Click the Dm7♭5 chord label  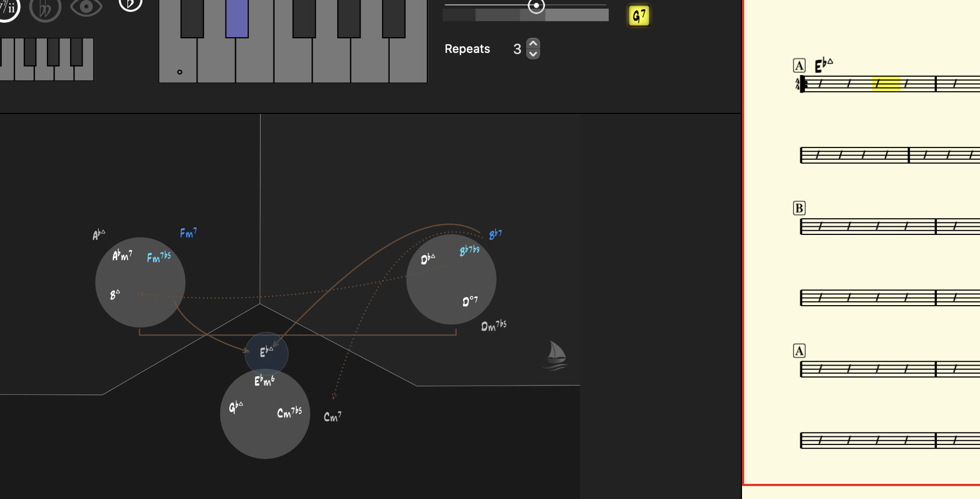pos(494,326)
